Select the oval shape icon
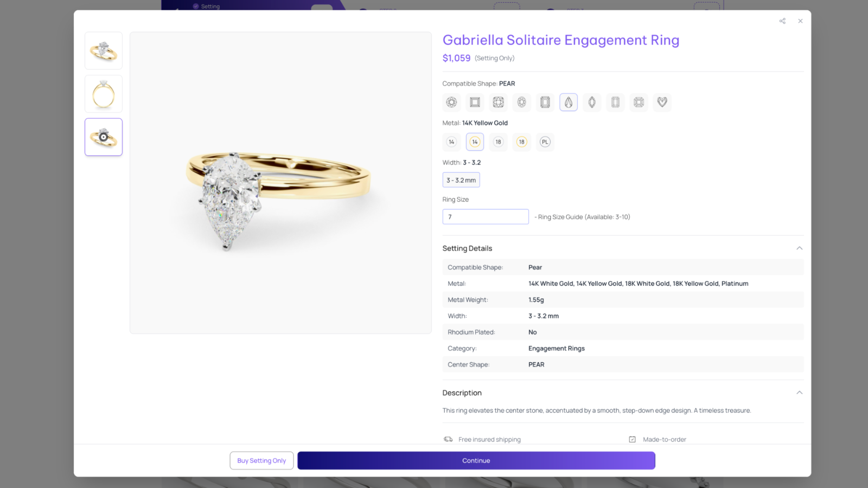Screen dimensions: 868x488 521,102
